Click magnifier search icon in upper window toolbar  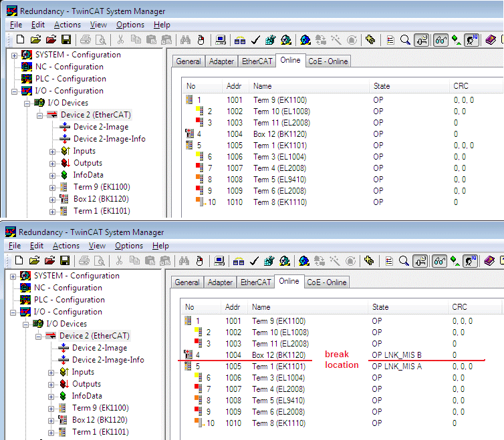pos(405,40)
